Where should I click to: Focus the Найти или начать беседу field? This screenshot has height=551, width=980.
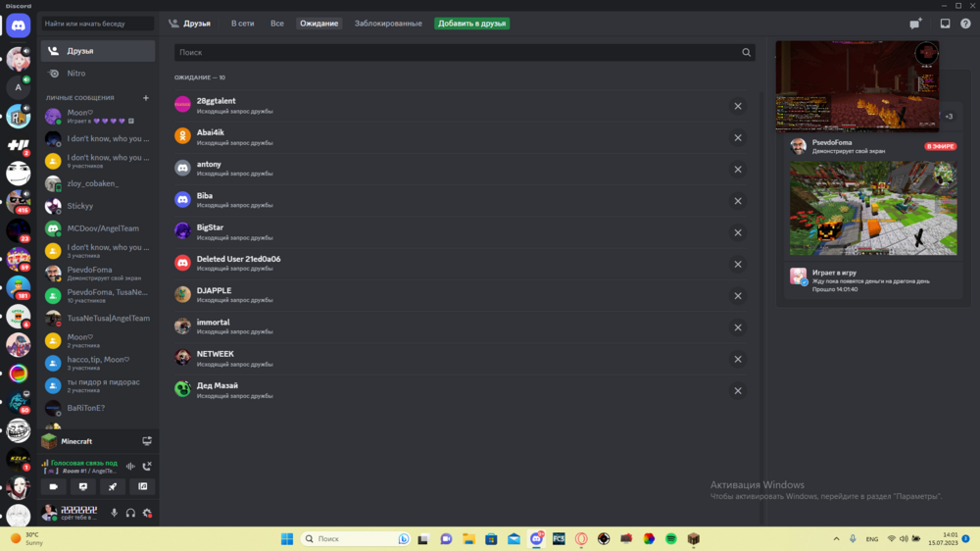pyautogui.click(x=97, y=24)
